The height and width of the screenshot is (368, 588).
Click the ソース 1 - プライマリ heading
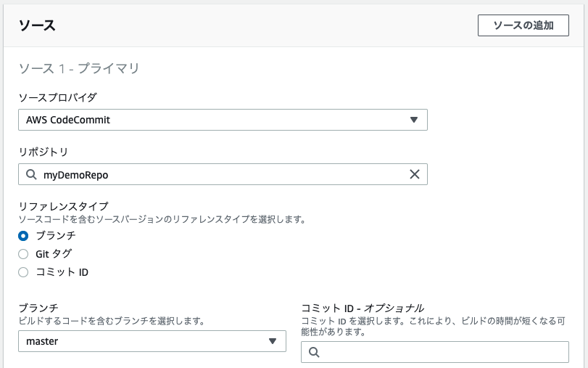coord(79,68)
